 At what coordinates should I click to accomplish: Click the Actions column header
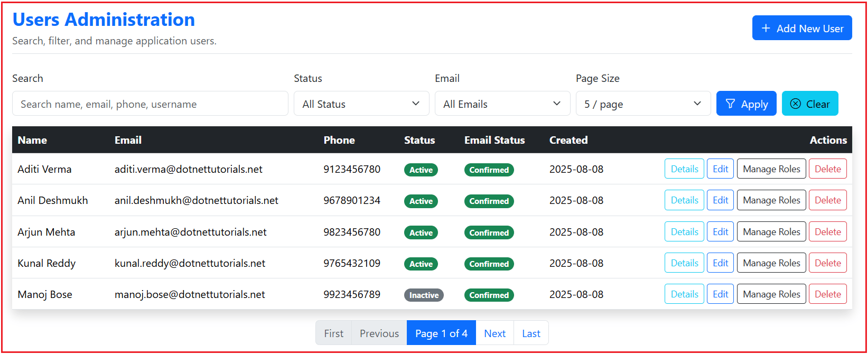point(828,140)
